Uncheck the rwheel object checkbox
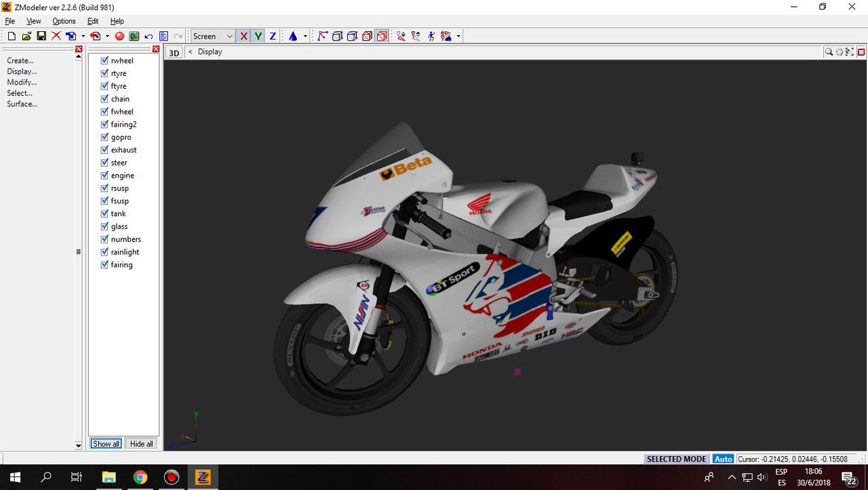 point(104,60)
